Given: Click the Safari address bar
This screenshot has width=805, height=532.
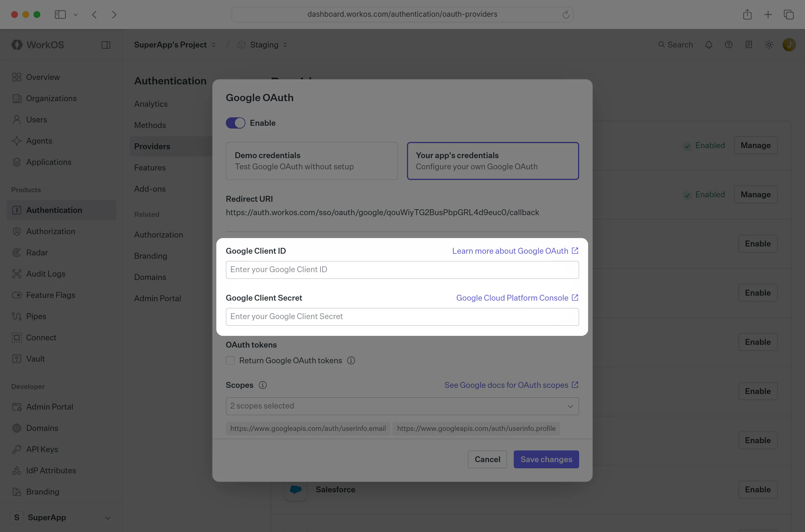Looking at the screenshot, I should (x=402, y=14).
